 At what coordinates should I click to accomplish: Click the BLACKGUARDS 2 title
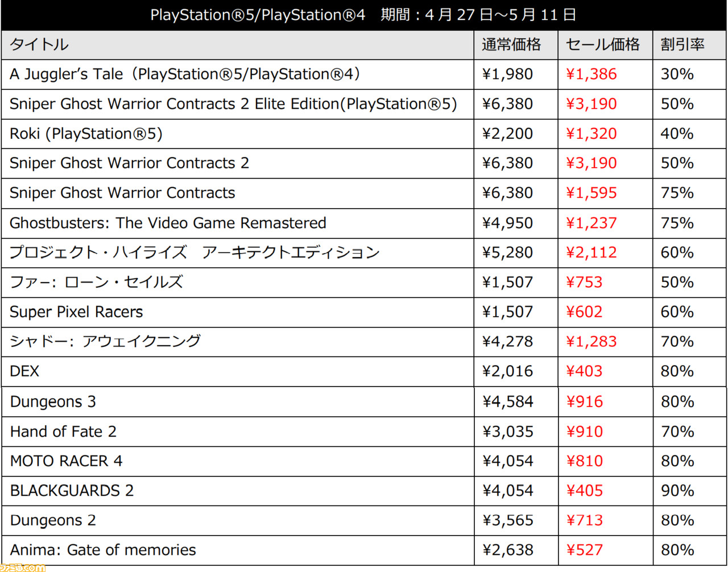(72, 491)
